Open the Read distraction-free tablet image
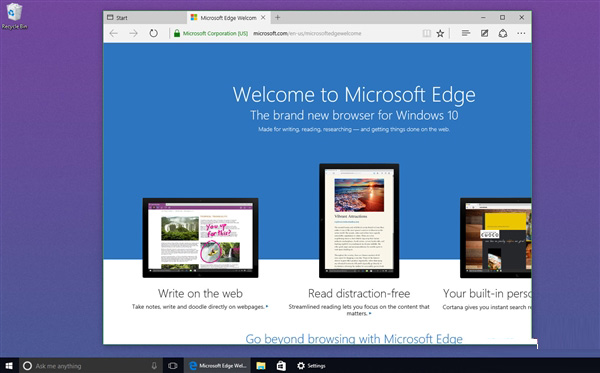This screenshot has height=373, width=600. pyautogui.click(x=359, y=221)
